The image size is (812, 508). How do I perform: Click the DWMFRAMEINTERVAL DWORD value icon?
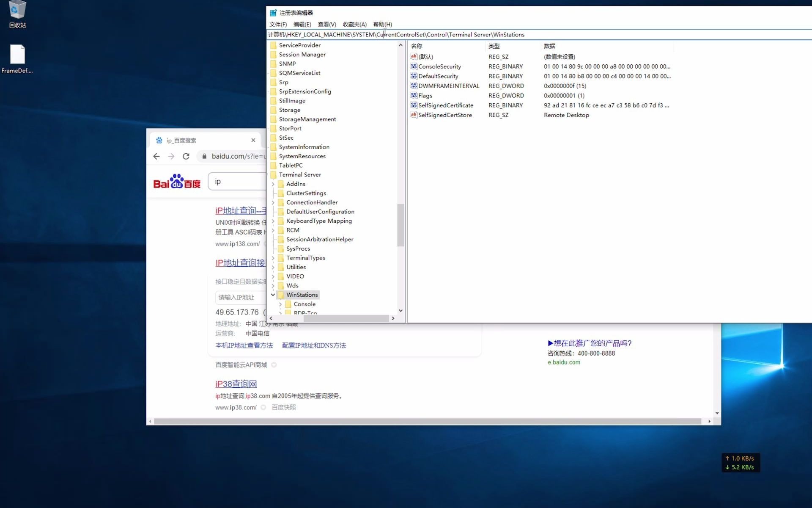pyautogui.click(x=414, y=86)
